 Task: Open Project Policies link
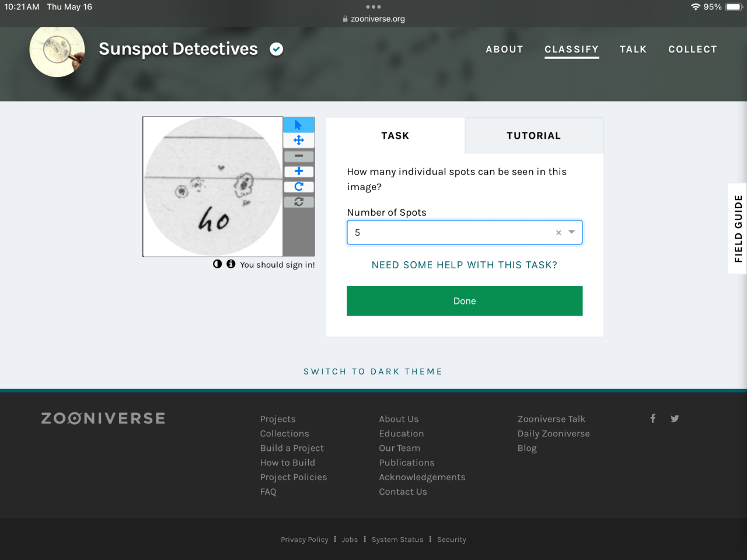coord(294,477)
